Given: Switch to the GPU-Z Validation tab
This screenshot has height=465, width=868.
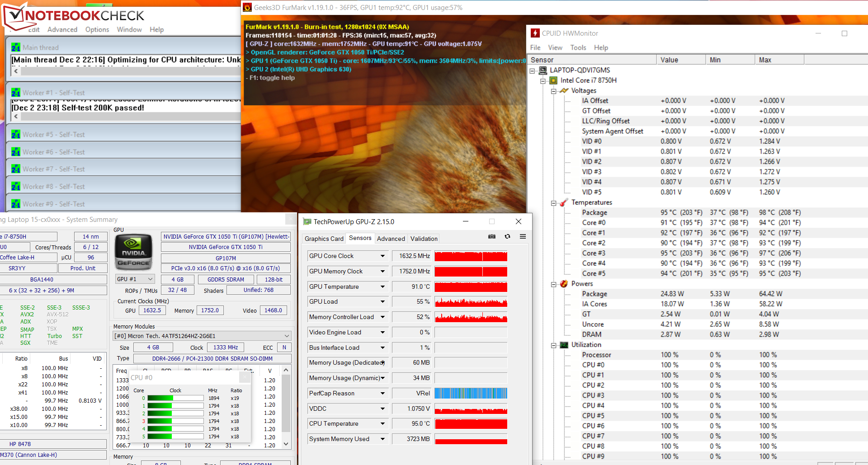Looking at the screenshot, I should coord(424,239).
